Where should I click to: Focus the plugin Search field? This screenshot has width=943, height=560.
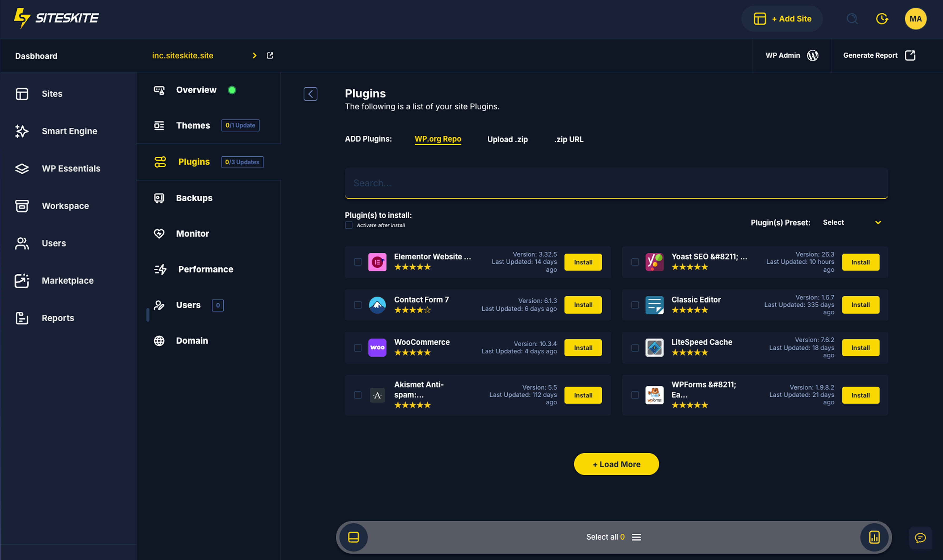(x=616, y=183)
